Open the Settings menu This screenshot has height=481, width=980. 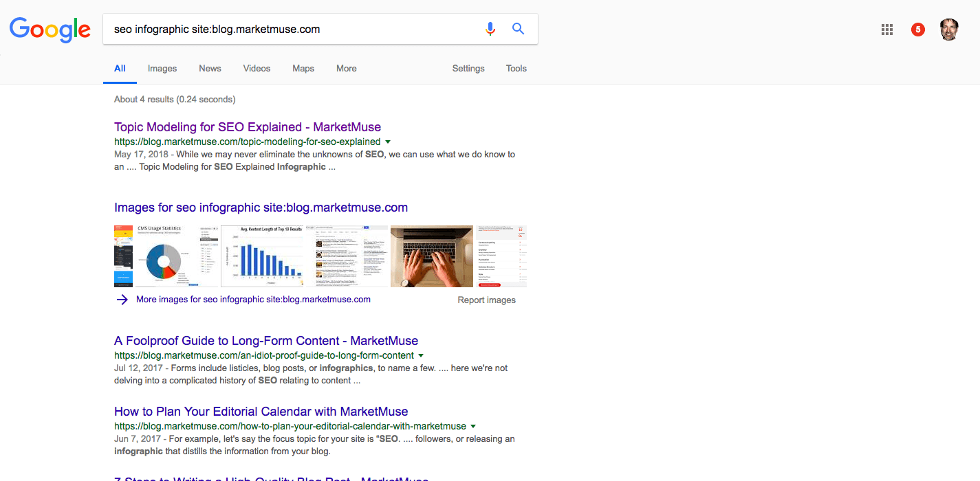point(468,69)
